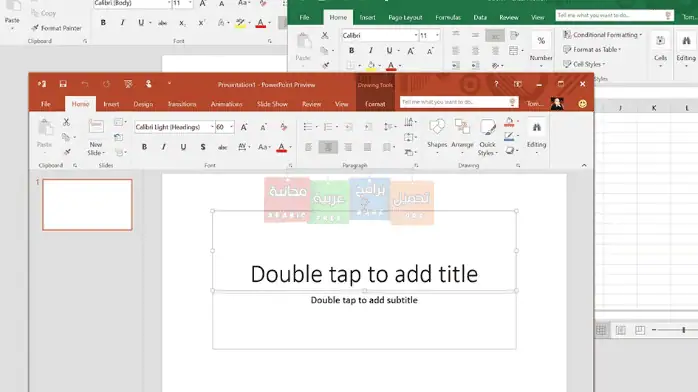698x392 pixels.
Task: Expand PowerPoint font color arrow
Action: pyautogui.click(x=290, y=147)
